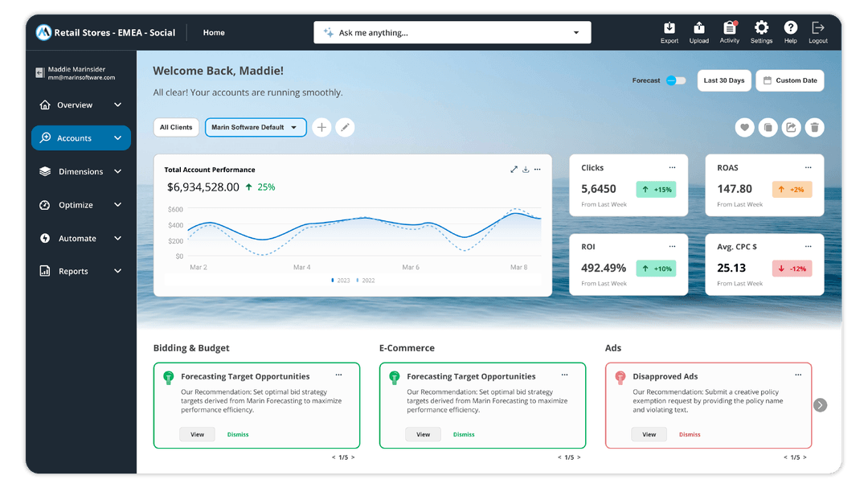This screenshot has width=868, height=488.
Task: Duplicate the view via the copy icon
Action: click(x=768, y=127)
